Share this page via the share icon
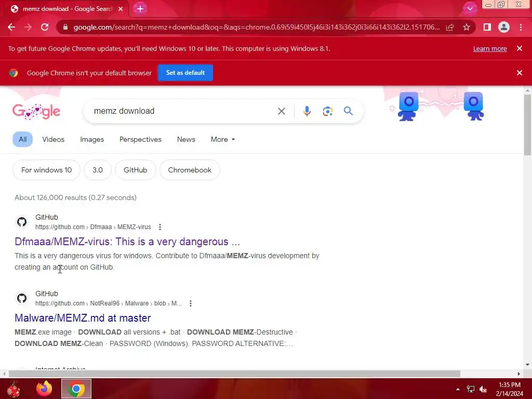The height and width of the screenshot is (399, 532). [450, 27]
